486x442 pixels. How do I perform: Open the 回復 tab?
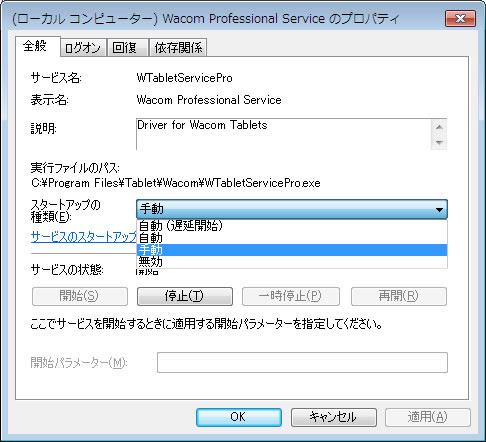(x=127, y=48)
